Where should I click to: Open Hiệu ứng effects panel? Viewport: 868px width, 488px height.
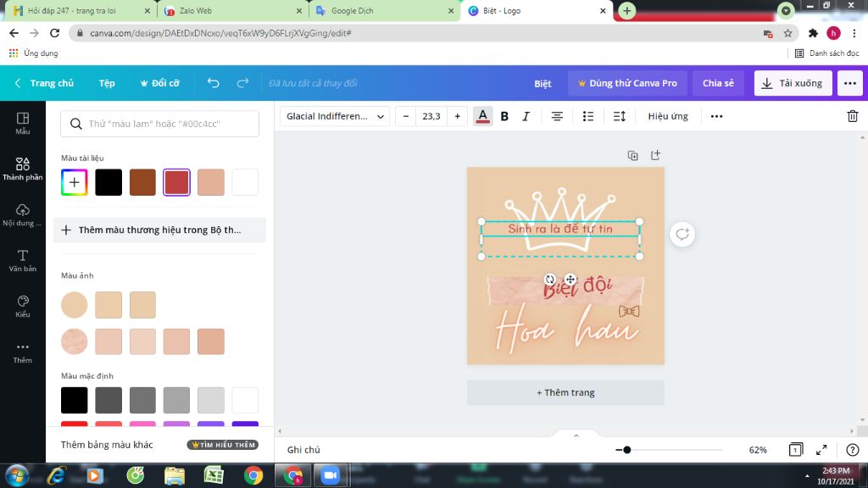click(668, 116)
